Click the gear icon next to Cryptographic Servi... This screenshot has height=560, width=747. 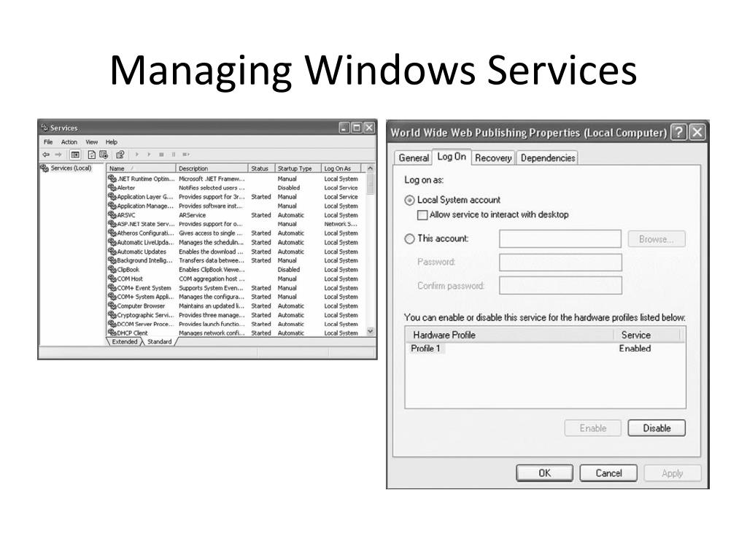click(112, 315)
